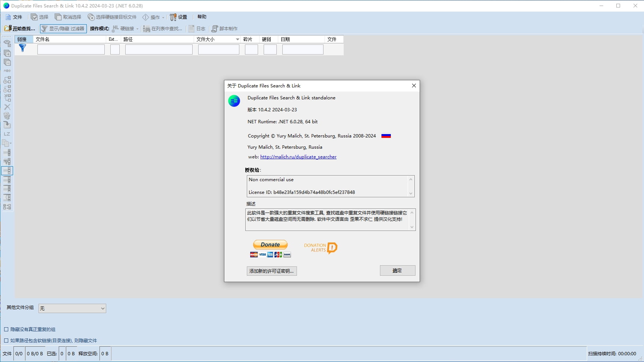The image size is (644, 362).
Task: Click the 释放空间 status bar label
Action: (88, 353)
